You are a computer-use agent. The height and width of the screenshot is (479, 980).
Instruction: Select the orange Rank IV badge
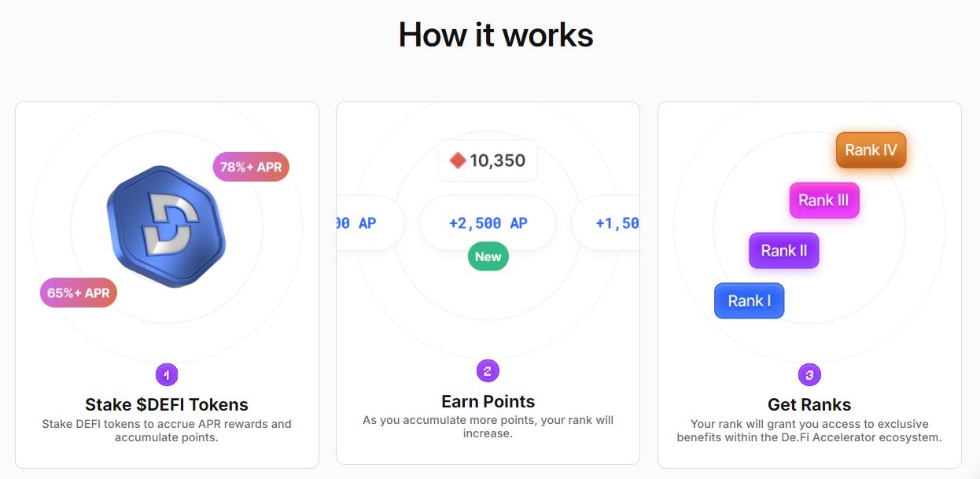[871, 150]
